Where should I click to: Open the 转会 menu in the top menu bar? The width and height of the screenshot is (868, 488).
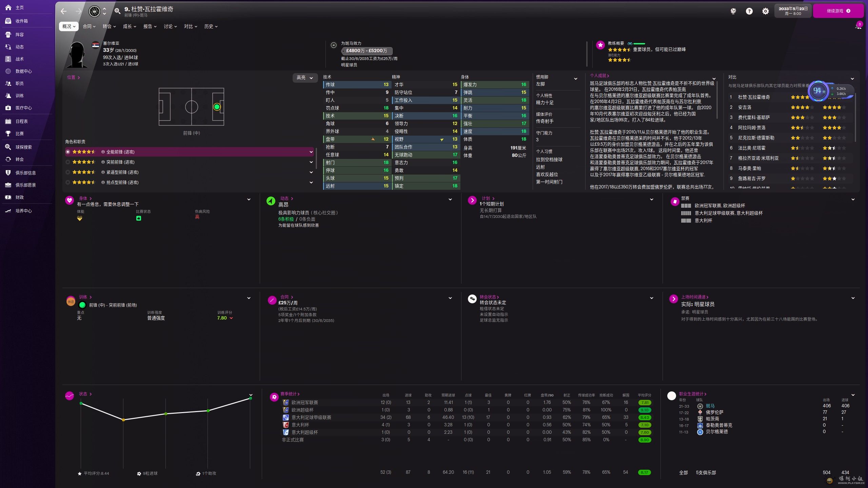click(109, 26)
